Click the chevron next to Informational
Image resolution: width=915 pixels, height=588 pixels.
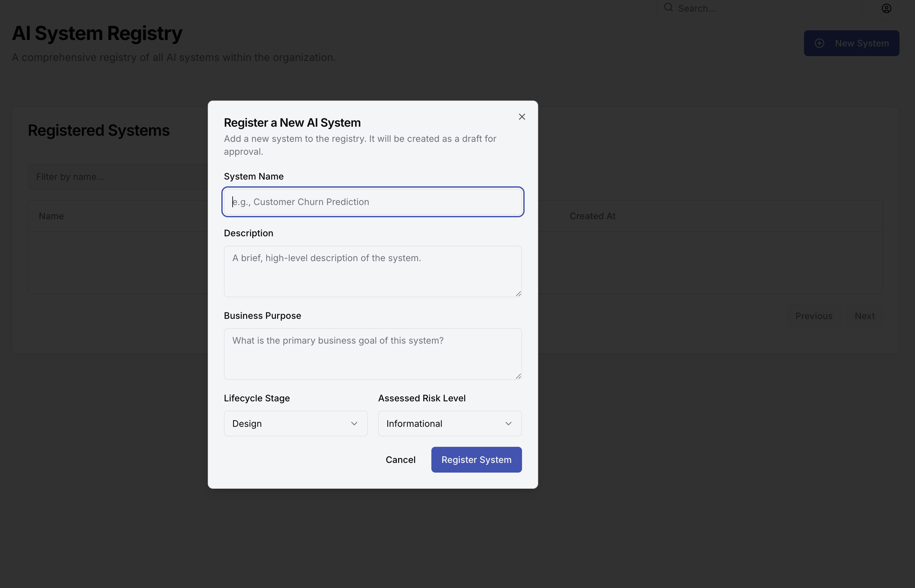tap(508, 424)
